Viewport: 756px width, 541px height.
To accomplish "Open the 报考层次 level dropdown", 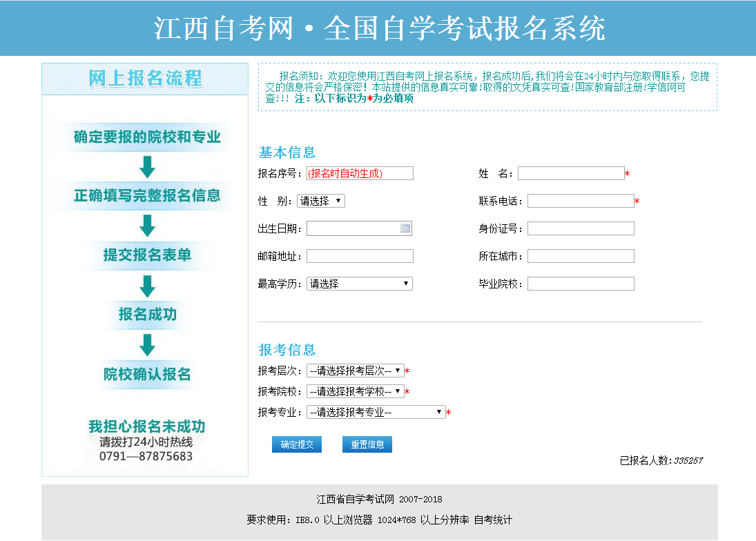I will [356, 370].
